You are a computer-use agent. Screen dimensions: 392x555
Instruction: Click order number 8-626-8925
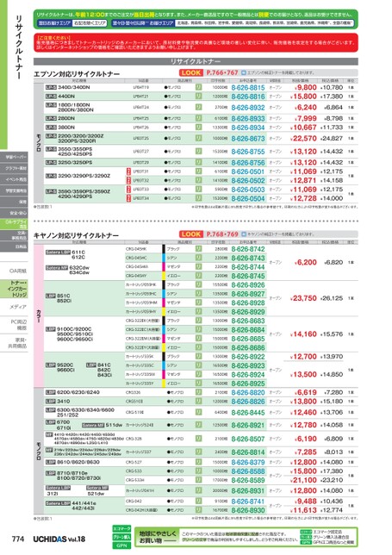point(248,384)
